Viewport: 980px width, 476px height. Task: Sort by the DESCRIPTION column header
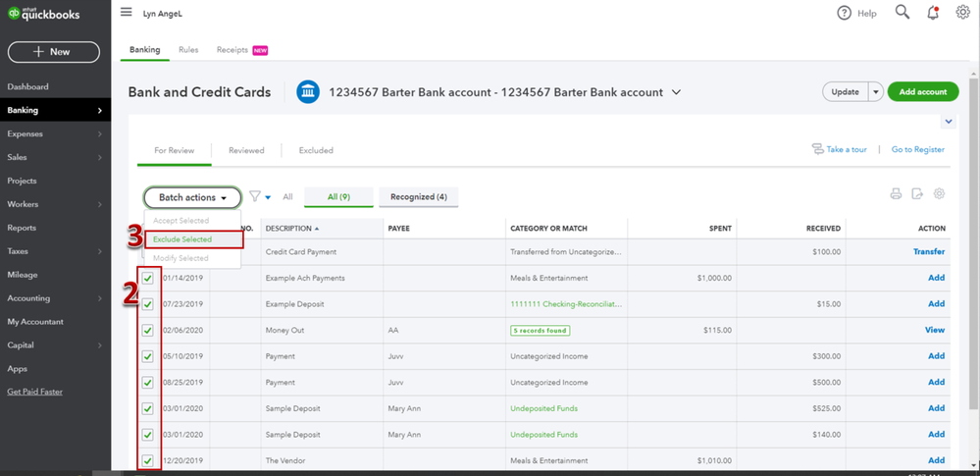point(292,229)
